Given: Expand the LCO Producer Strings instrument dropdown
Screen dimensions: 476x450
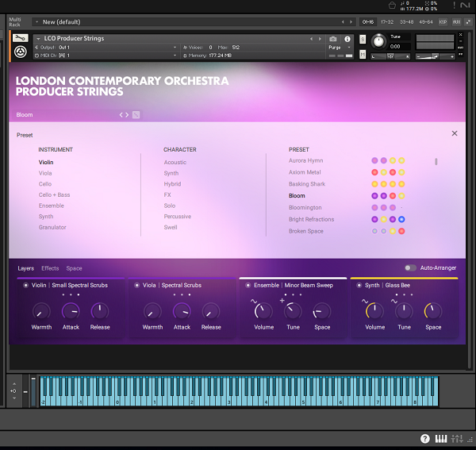Looking at the screenshot, I should 38,39.
